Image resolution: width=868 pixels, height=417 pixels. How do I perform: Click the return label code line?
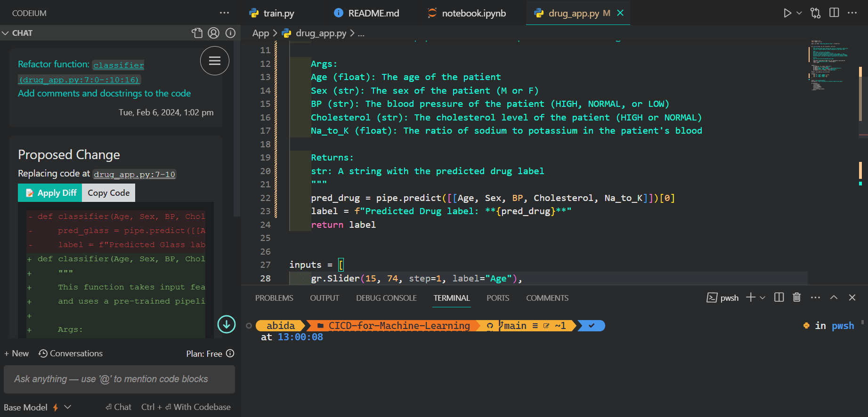[343, 225]
